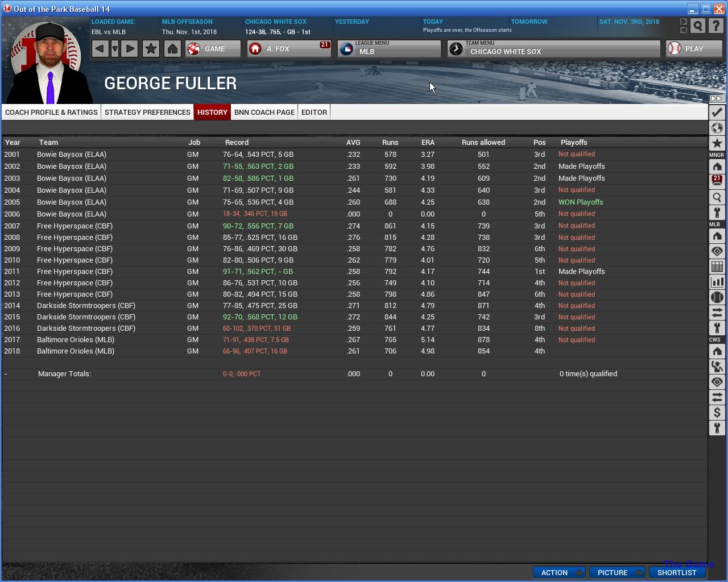Open the navigation history dropdown arrow
This screenshot has width=728, height=582.
(115, 49)
